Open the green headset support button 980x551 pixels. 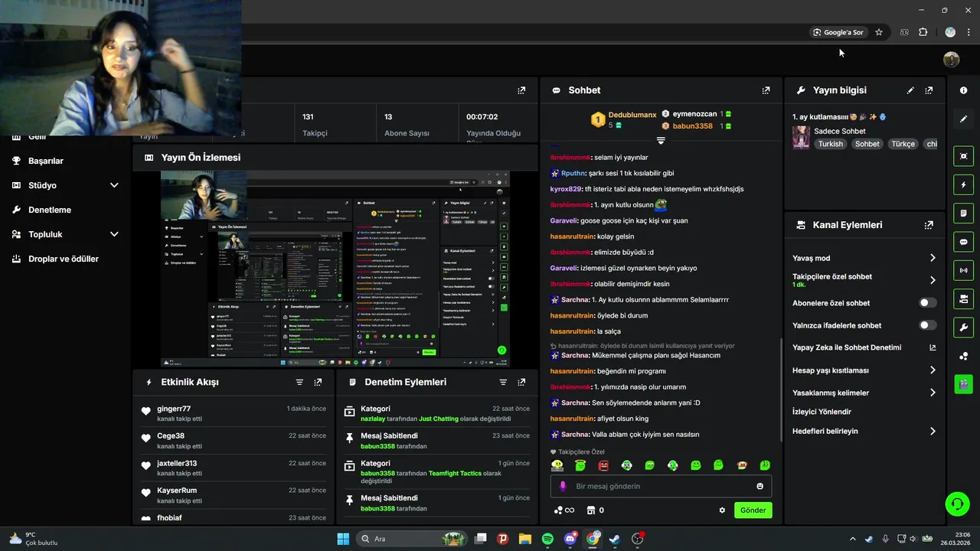pos(957,504)
